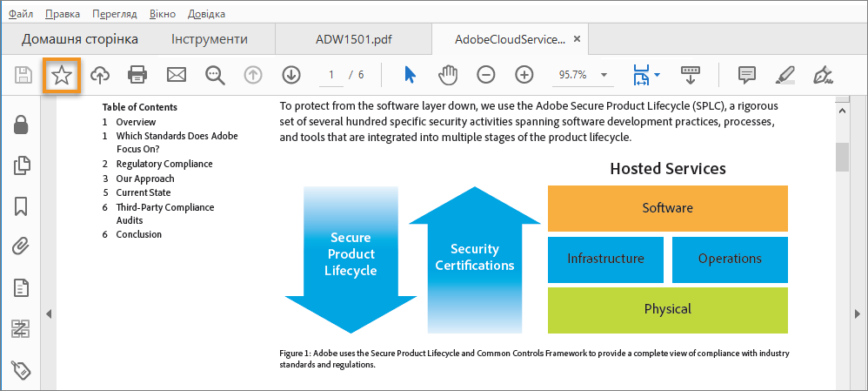Screen dimensions: 868x391
Task: Click 'Regulatory Compliance' contents entry
Action: [x=164, y=165]
